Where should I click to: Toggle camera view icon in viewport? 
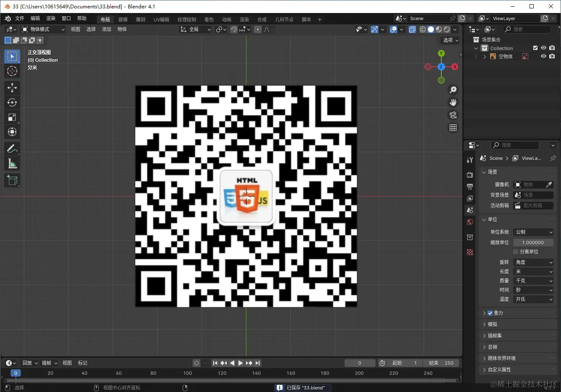[x=453, y=115]
